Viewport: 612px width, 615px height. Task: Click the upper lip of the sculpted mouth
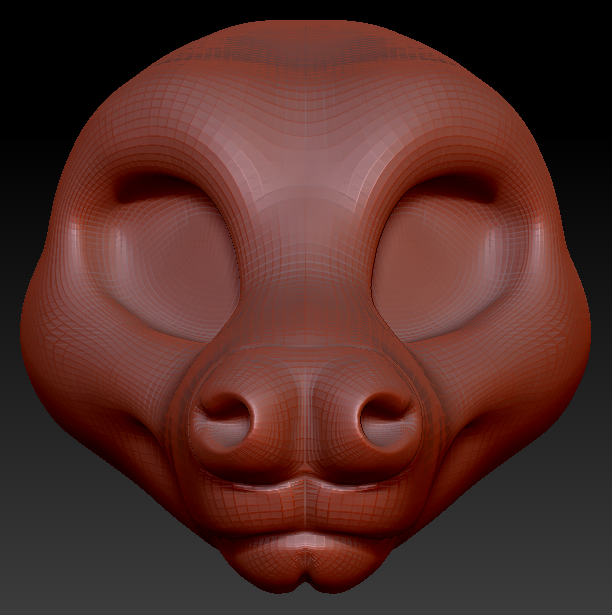pyautogui.click(x=305, y=508)
